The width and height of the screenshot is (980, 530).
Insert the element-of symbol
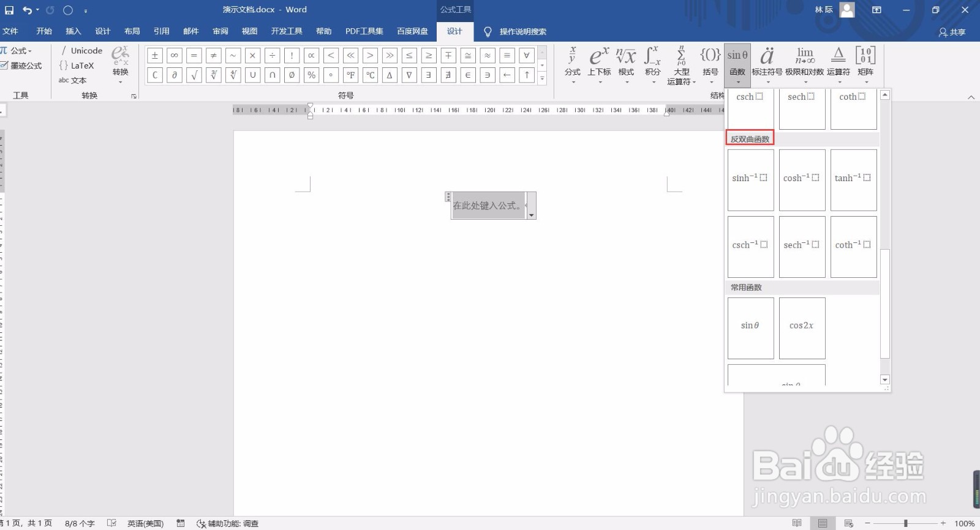point(468,75)
